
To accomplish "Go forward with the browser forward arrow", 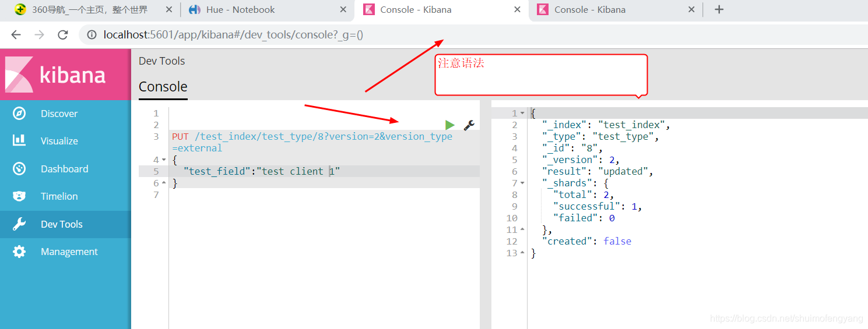I will (39, 35).
